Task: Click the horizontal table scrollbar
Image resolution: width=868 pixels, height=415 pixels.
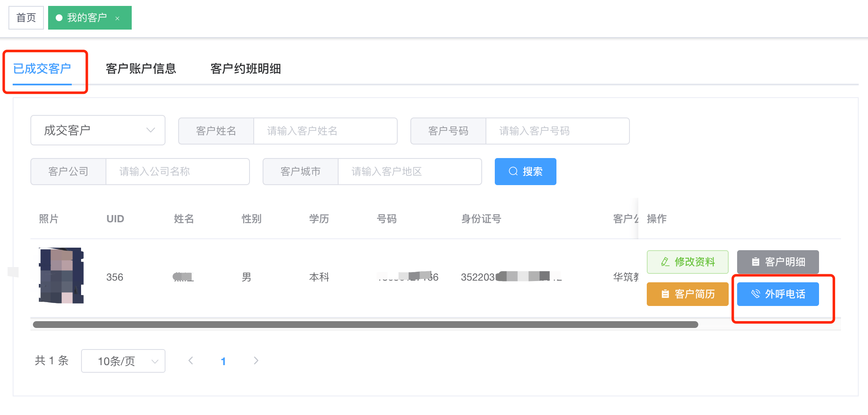Action: coord(365,325)
